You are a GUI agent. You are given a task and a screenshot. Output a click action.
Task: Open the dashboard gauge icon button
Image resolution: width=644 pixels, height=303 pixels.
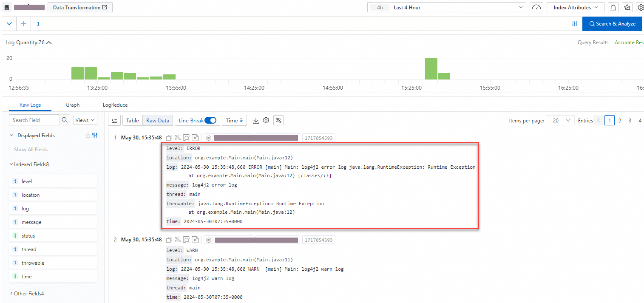pos(536,8)
